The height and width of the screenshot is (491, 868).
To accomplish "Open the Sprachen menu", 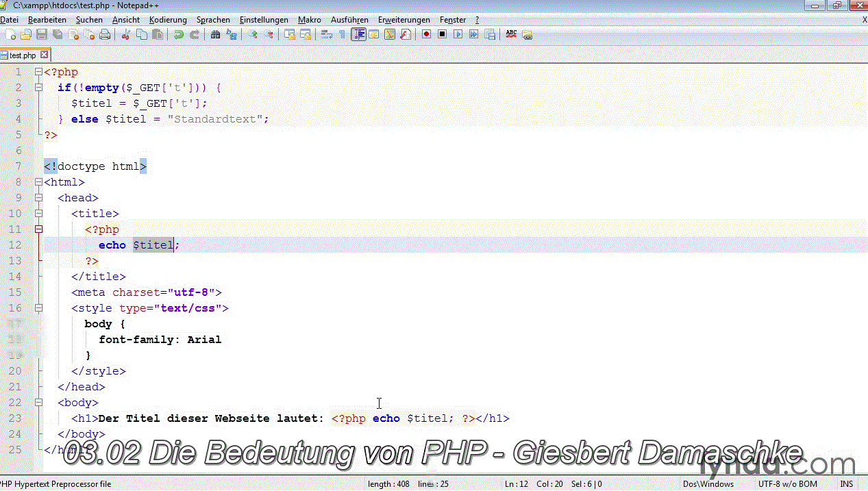I will [213, 20].
